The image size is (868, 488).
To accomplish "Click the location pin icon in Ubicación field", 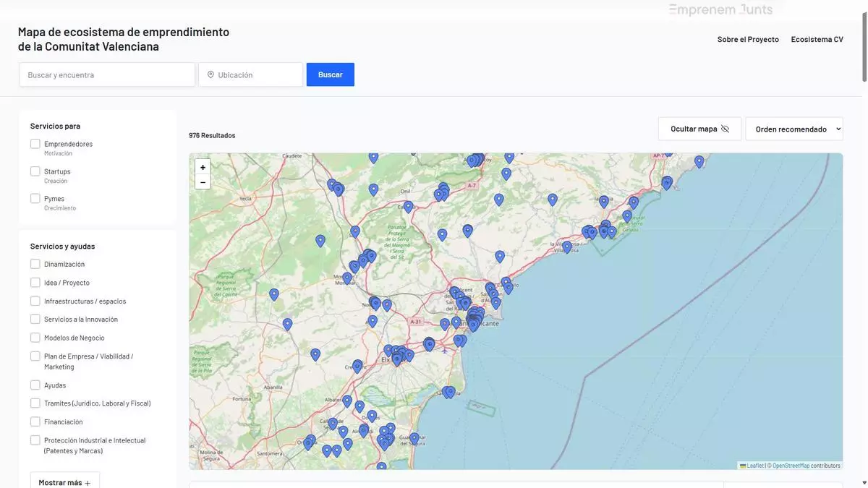I will pyautogui.click(x=210, y=74).
